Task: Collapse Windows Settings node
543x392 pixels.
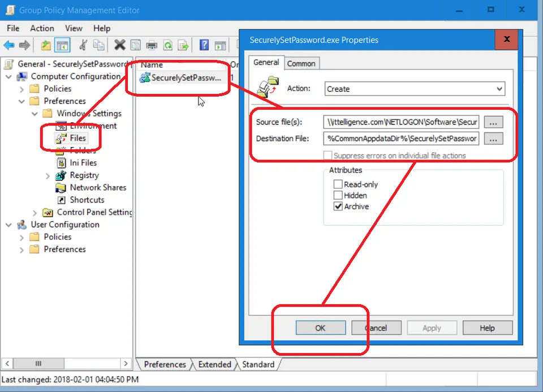Action: [x=35, y=114]
